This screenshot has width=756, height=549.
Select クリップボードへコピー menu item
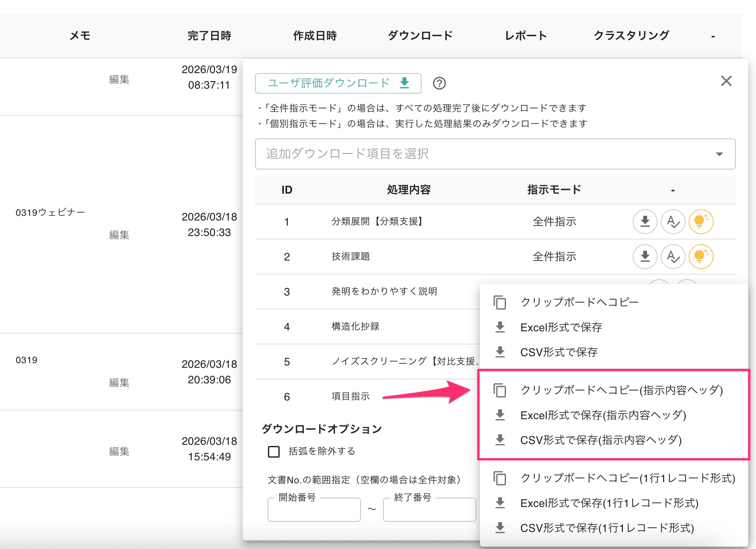[614, 302]
